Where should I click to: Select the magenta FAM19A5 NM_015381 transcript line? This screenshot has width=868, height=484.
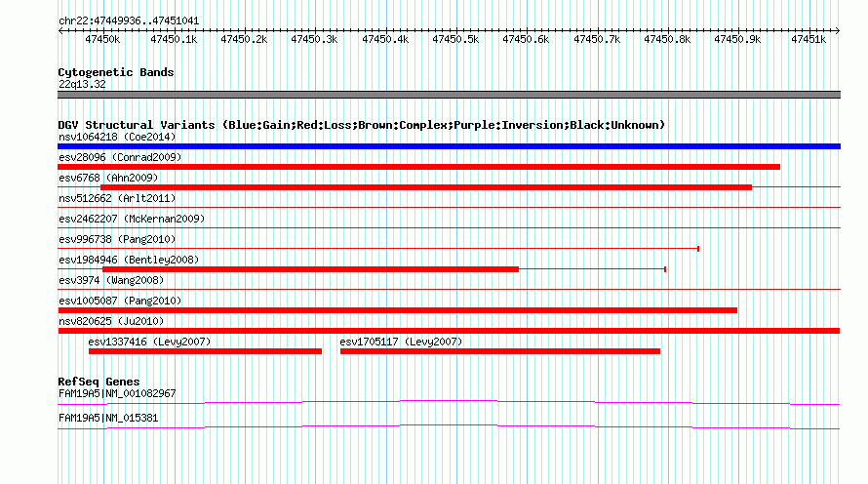pyautogui.click(x=449, y=427)
